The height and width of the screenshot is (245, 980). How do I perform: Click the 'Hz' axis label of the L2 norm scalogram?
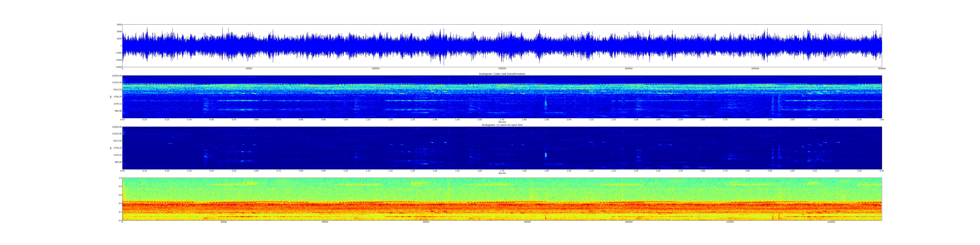(x=111, y=148)
